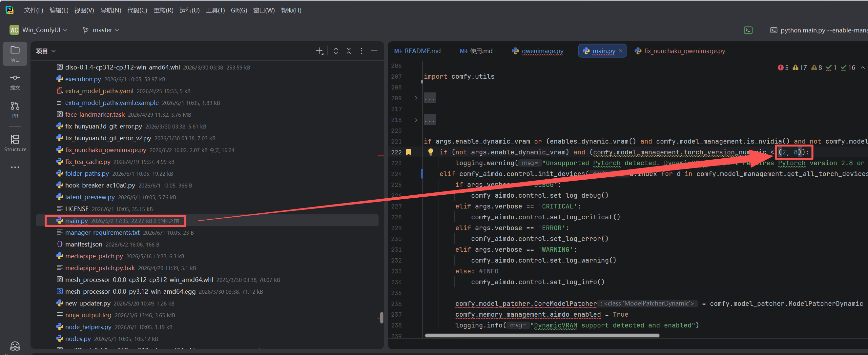The width and height of the screenshot is (868, 355).
Task: Select nodes.py file in tree
Action: point(78,339)
